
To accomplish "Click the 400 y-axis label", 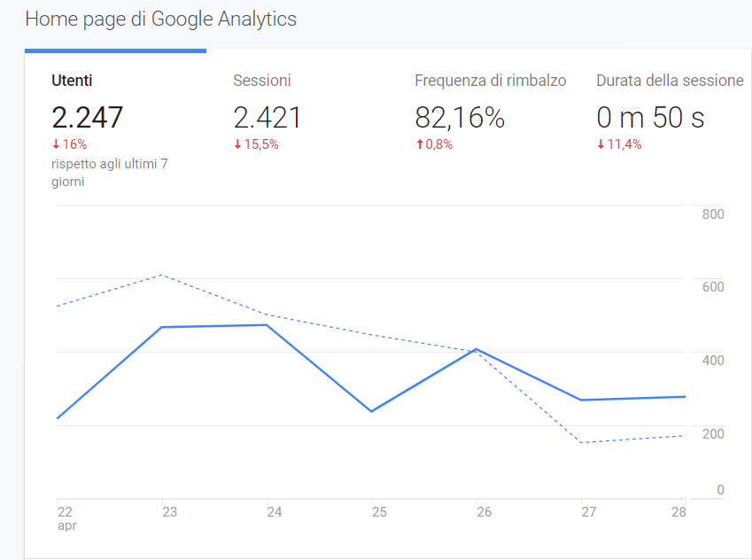I will tap(713, 361).
